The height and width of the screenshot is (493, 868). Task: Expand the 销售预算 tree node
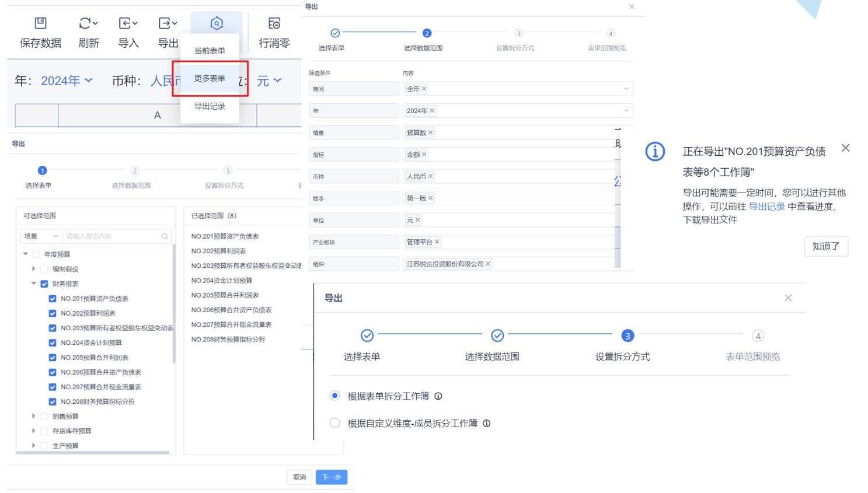[x=33, y=417]
